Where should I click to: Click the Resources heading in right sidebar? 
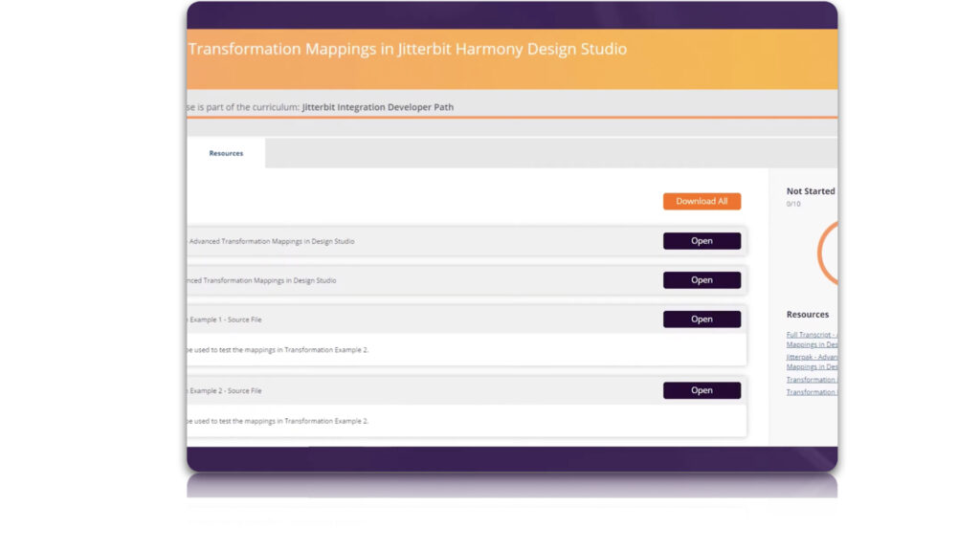808,315
